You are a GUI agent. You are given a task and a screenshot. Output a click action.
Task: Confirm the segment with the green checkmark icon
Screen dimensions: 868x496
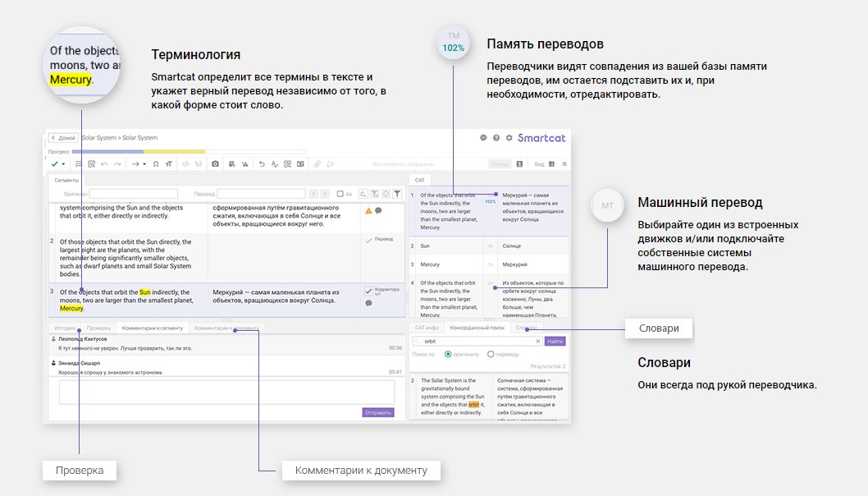tap(56, 163)
